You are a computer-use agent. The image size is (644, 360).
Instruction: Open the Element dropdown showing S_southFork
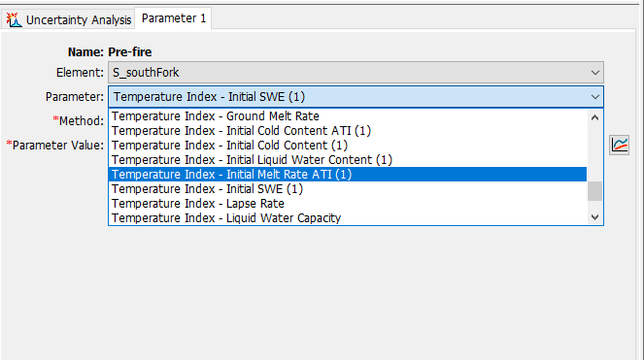click(356, 73)
